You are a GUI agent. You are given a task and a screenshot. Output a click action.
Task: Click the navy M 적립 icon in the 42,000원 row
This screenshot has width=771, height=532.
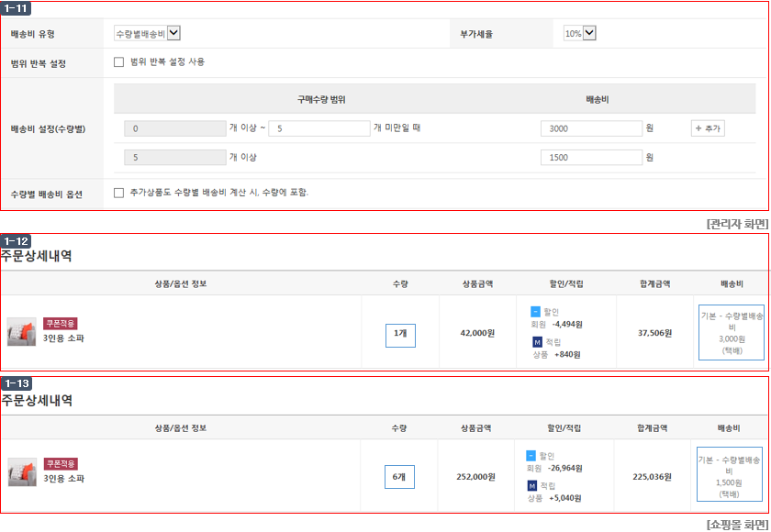pos(538,342)
